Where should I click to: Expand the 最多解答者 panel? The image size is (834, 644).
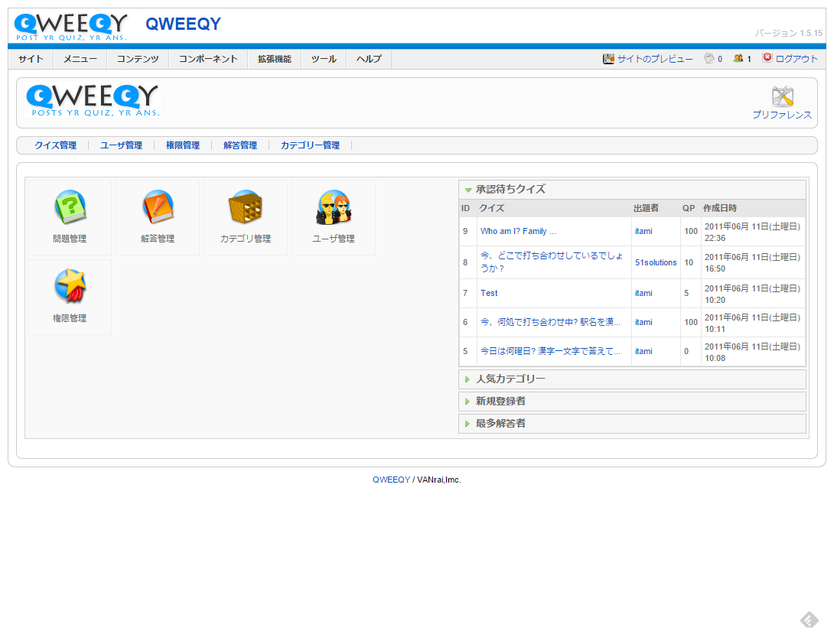point(500,424)
